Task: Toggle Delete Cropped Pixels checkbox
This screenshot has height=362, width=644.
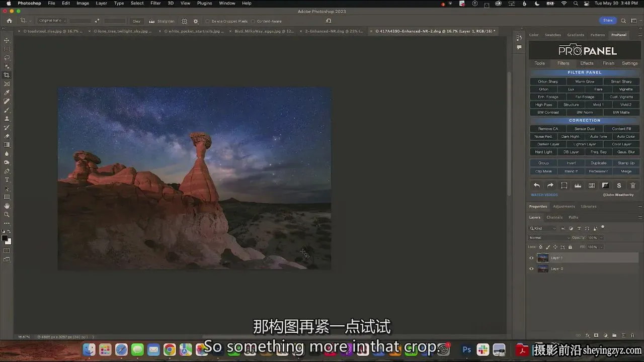Action: [x=207, y=21]
